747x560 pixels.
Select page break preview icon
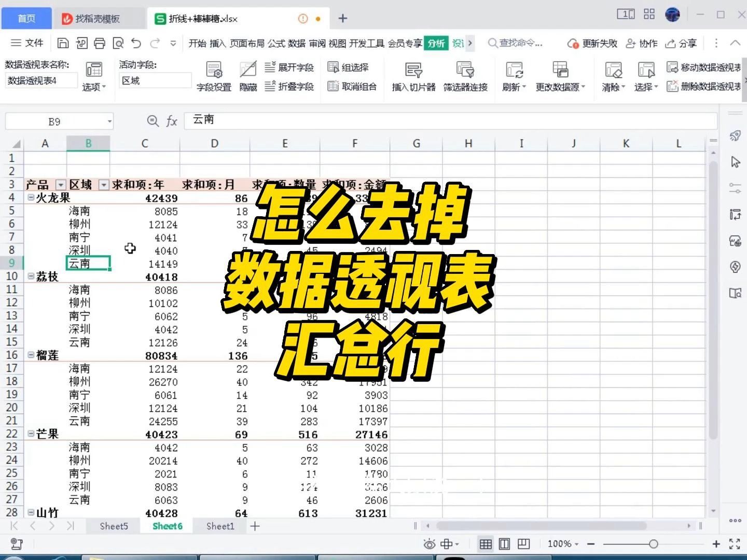523,544
